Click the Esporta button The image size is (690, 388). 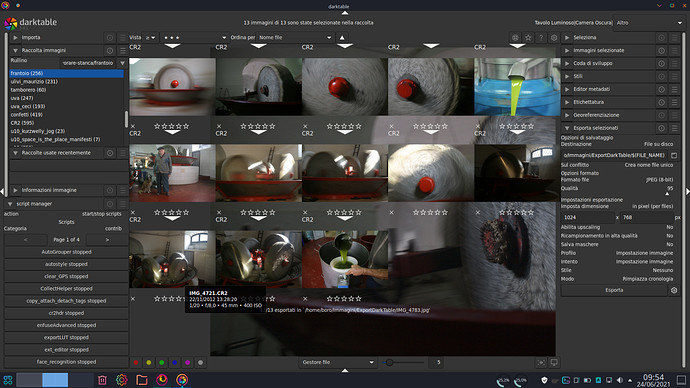[x=614, y=290]
